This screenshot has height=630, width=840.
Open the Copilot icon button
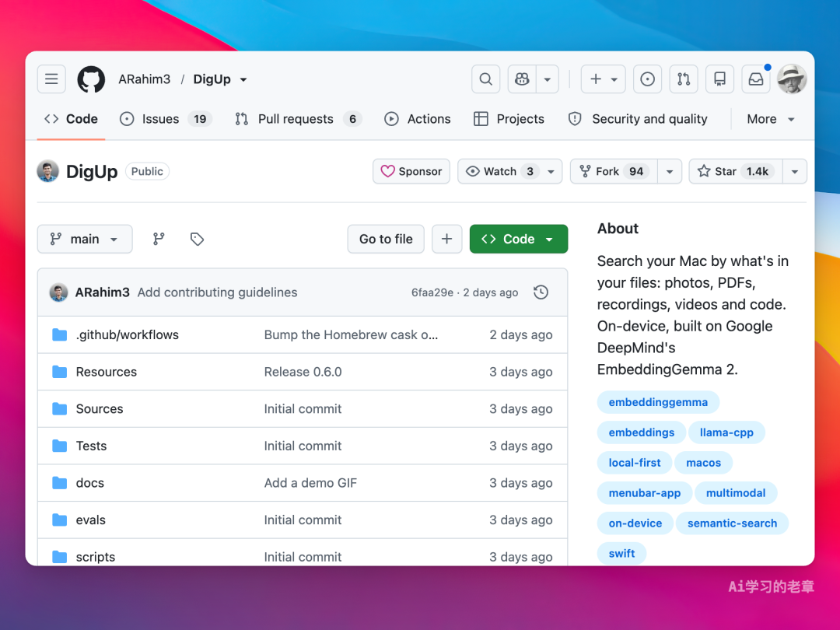(522, 79)
